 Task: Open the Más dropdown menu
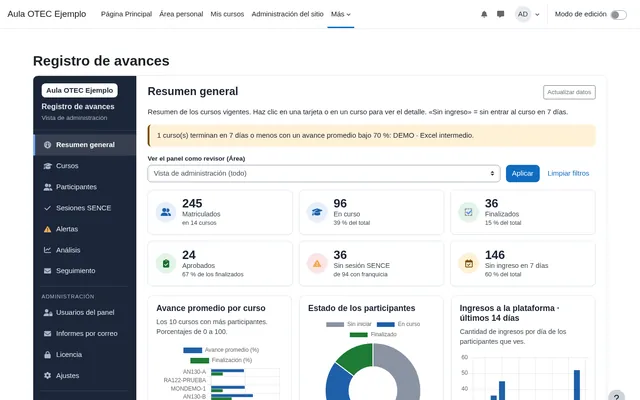pyautogui.click(x=341, y=14)
